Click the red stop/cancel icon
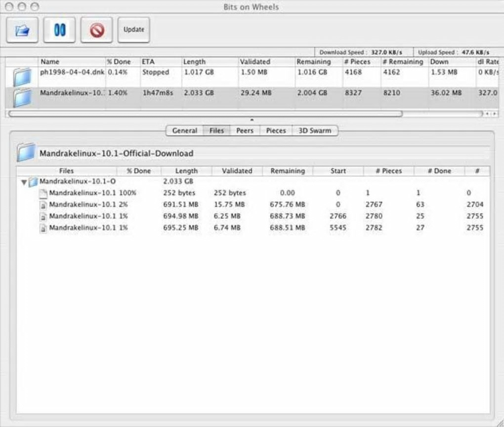The height and width of the screenshot is (427, 504). pos(97,30)
